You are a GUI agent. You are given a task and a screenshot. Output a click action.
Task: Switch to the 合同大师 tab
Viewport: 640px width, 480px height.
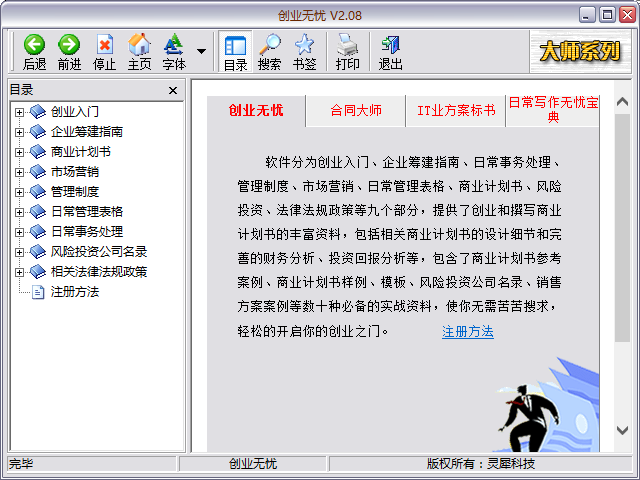point(356,111)
